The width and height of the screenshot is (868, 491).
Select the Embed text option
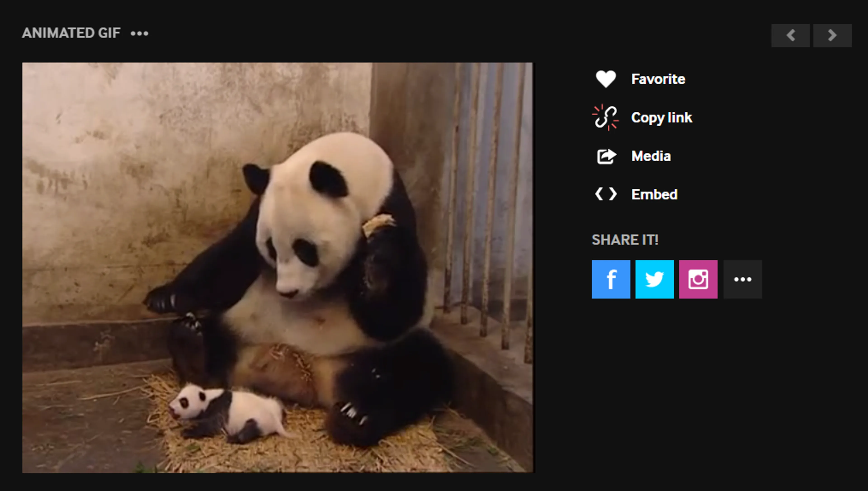[654, 194]
